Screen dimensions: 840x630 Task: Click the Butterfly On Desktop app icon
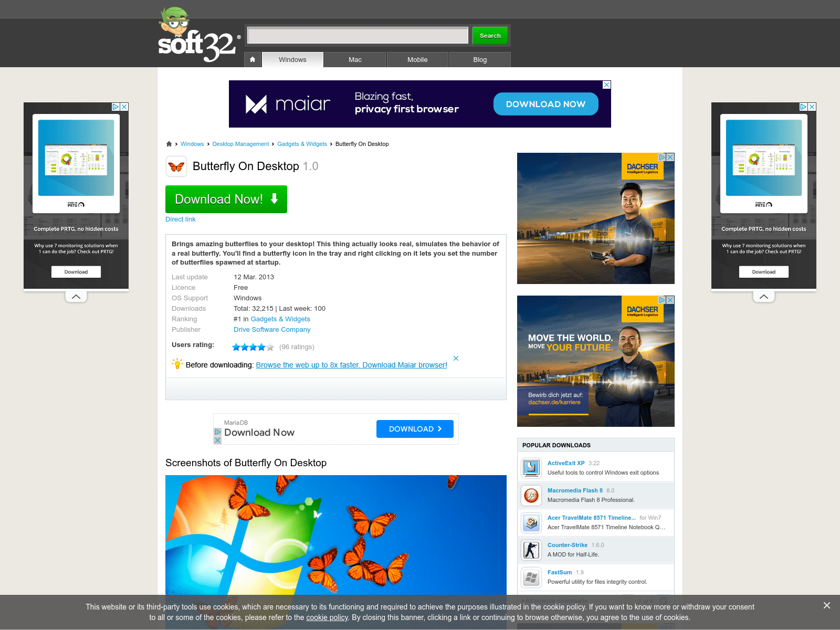pos(176,166)
